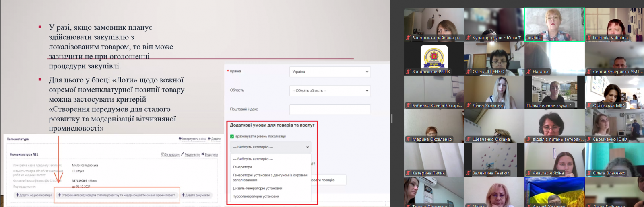Expand the Оберіть область dropdown
This screenshot has height=207, width=644.
(330, 91)
